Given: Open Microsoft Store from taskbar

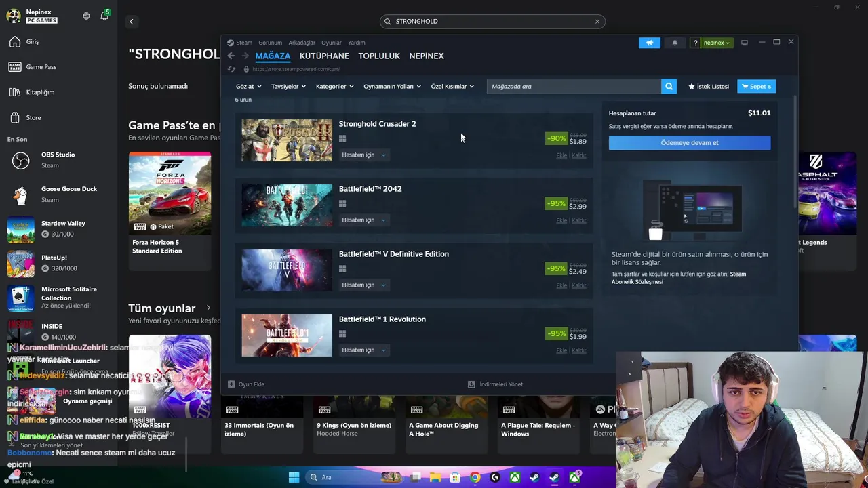Looking at the screenshot, I should [x=455, y=477].
